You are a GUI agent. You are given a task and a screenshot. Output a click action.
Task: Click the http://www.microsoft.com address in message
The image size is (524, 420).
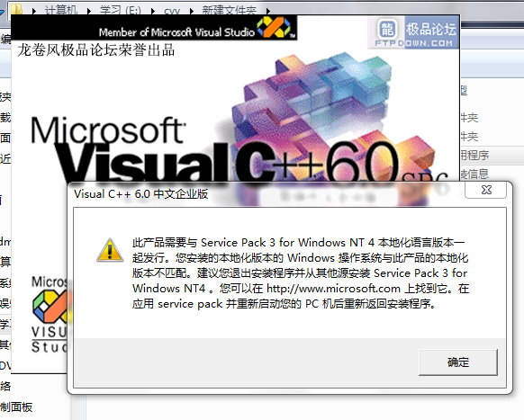click(x=333, y=289)
